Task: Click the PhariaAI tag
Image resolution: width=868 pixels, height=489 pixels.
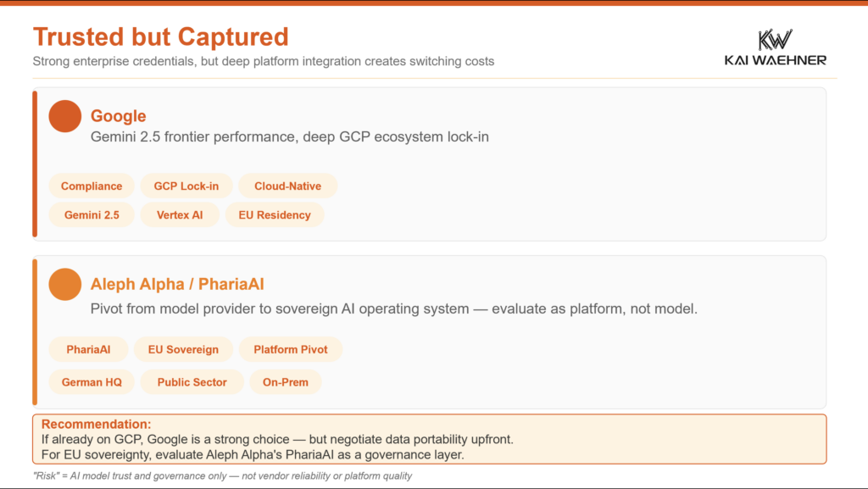Action: coord(88,349)
